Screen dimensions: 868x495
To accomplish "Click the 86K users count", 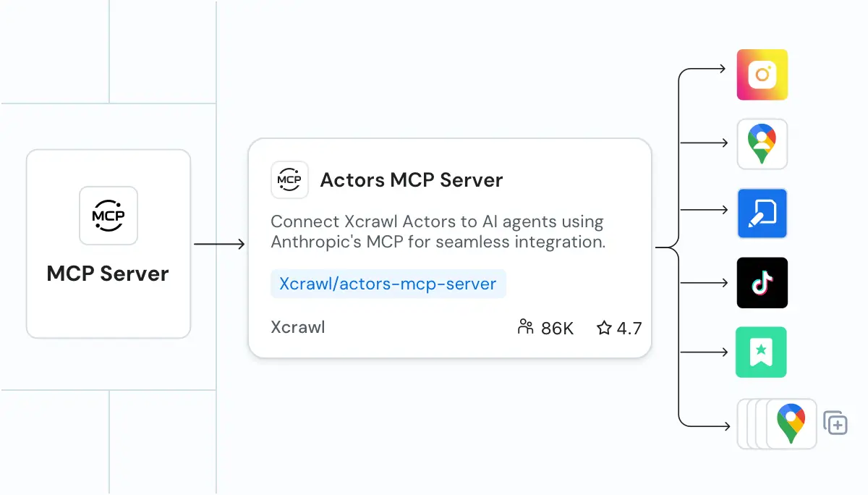I will pos(557,329).
